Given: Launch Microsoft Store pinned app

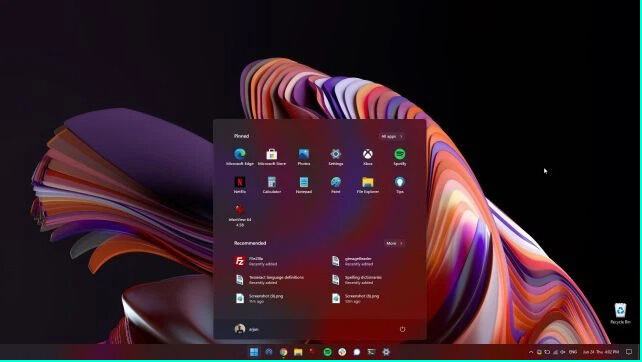Looking at the screenshot, I should (271, 157).
